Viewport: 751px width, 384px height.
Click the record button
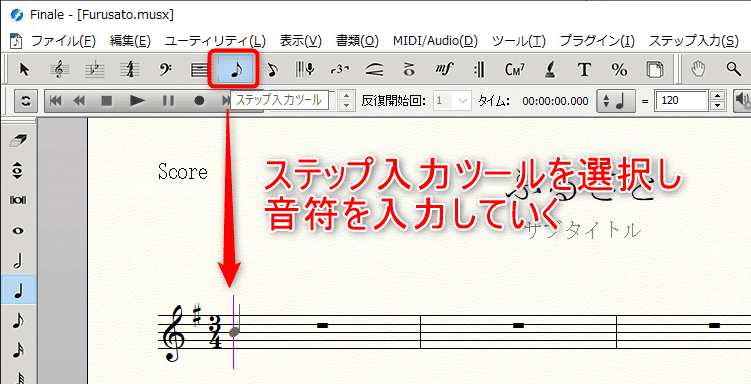tap(199, 101)
